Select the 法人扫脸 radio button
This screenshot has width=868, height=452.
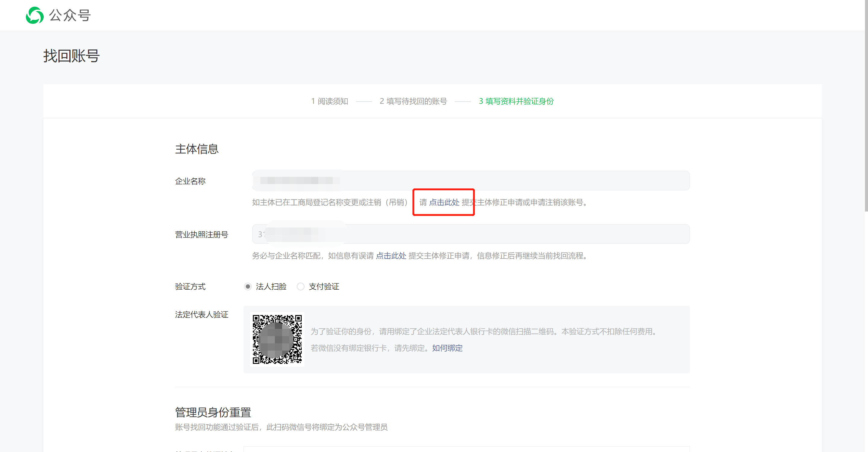coord(248,286)
